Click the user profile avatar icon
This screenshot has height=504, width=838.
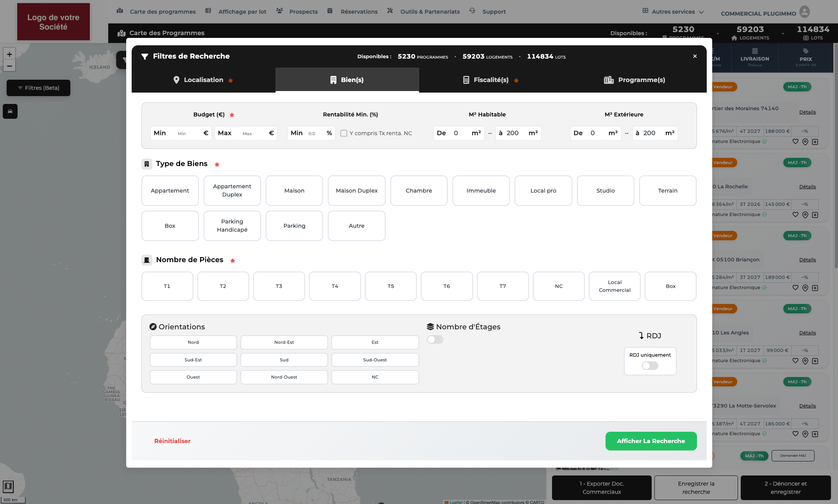coord(804,12)
